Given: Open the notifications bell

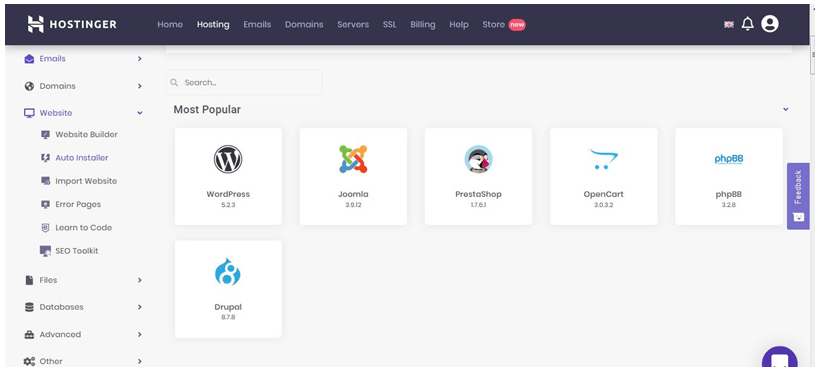Looking at the screenshot, I should coord(747,24).
